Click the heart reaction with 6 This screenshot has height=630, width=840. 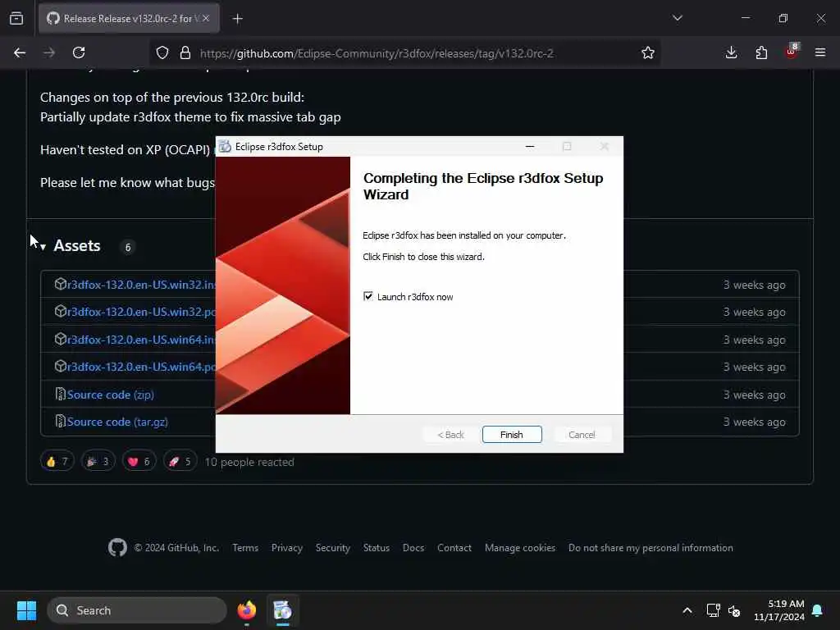tap(139, 461)
